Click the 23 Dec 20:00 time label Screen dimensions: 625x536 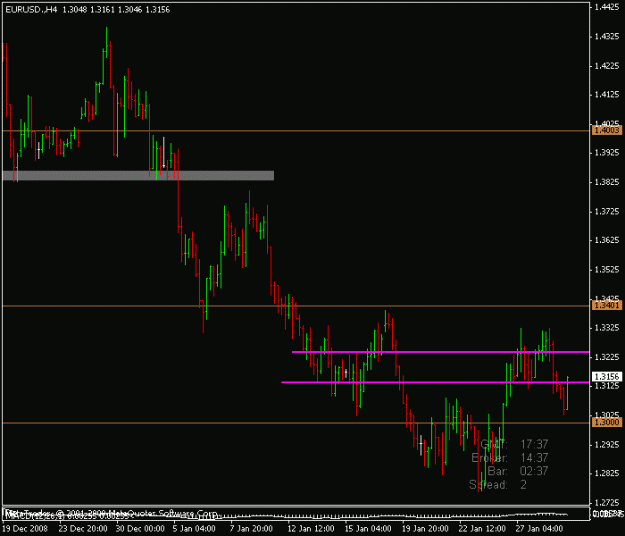pyautogui.click(x=83, y=529)
